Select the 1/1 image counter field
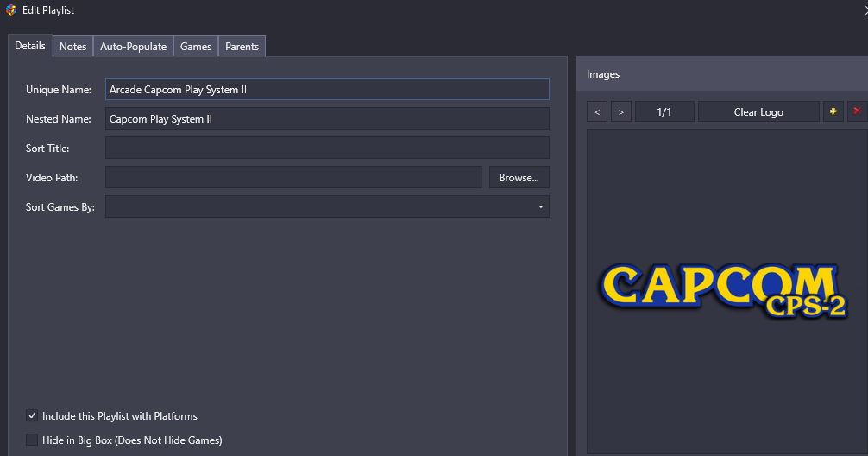868x456 pixels. (664, 111)
